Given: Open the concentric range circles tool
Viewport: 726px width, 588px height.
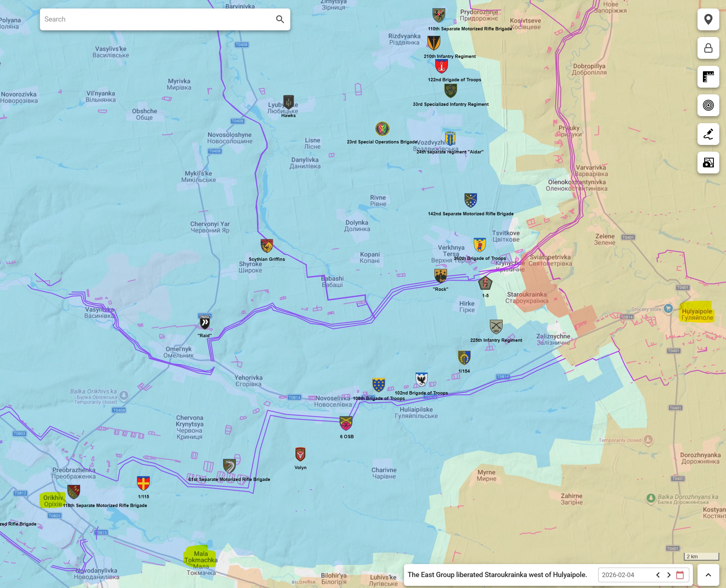Looking at the screenshot, I should pyautogui.click(x=708, y=105).
